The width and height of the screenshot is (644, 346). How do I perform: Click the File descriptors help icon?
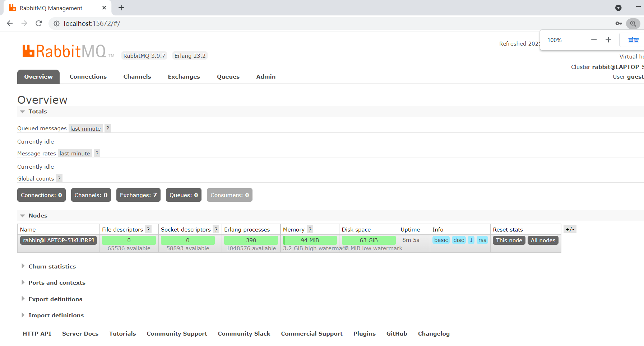pos(148,229)
